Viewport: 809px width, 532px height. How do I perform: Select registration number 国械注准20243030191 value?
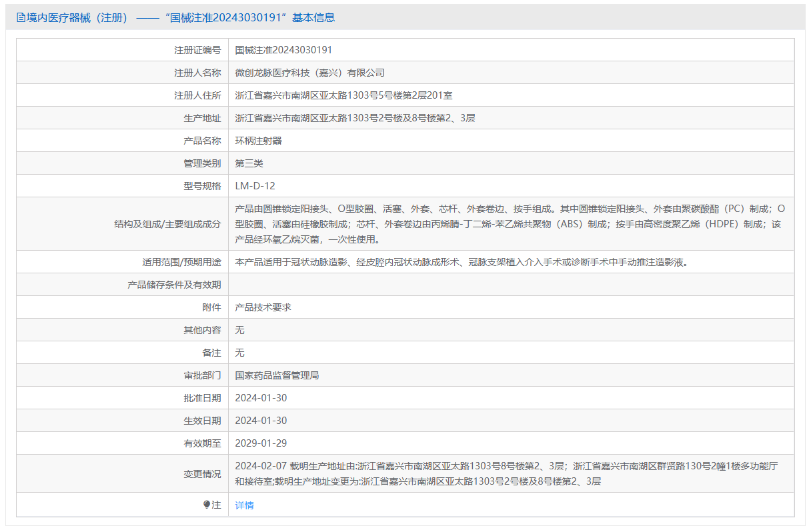[x=284, y=50]
